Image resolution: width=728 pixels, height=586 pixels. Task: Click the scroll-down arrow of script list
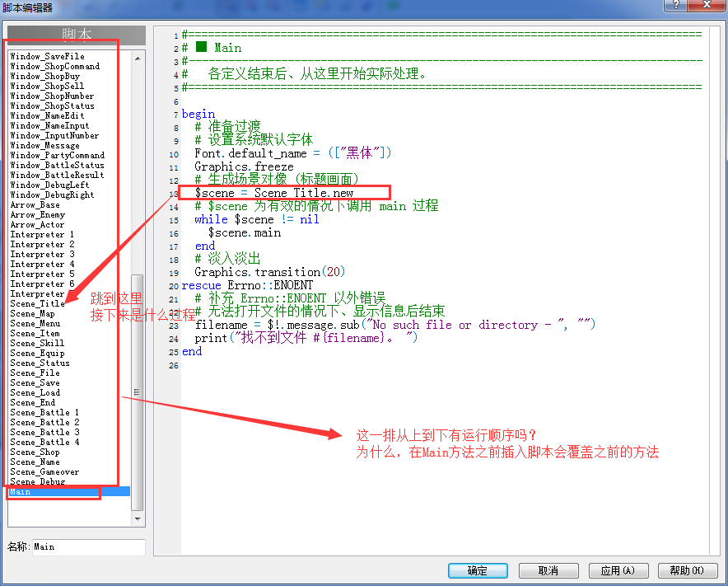tap(138, 518)
